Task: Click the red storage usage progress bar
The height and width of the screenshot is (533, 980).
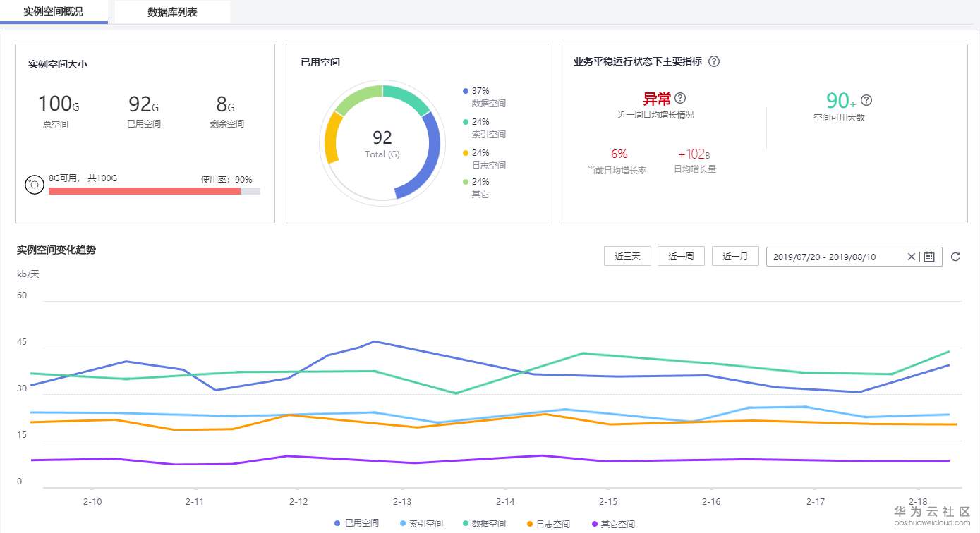Action: point(144,191)
